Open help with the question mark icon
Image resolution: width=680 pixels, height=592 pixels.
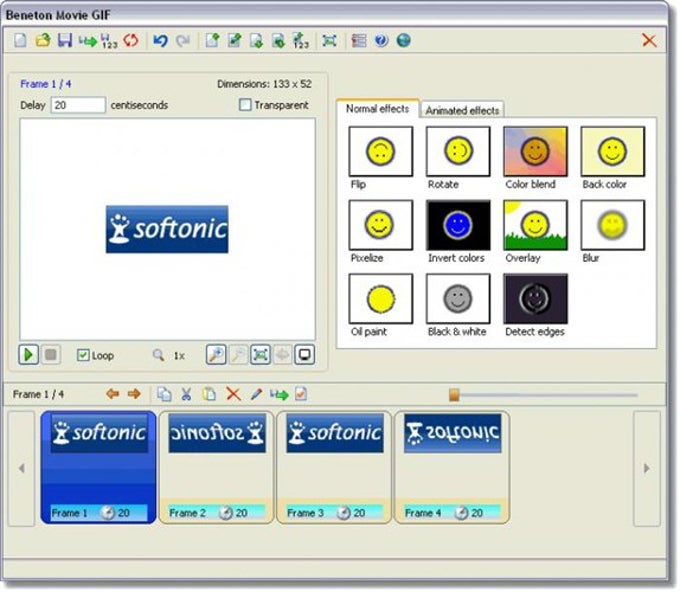(381, 40)
